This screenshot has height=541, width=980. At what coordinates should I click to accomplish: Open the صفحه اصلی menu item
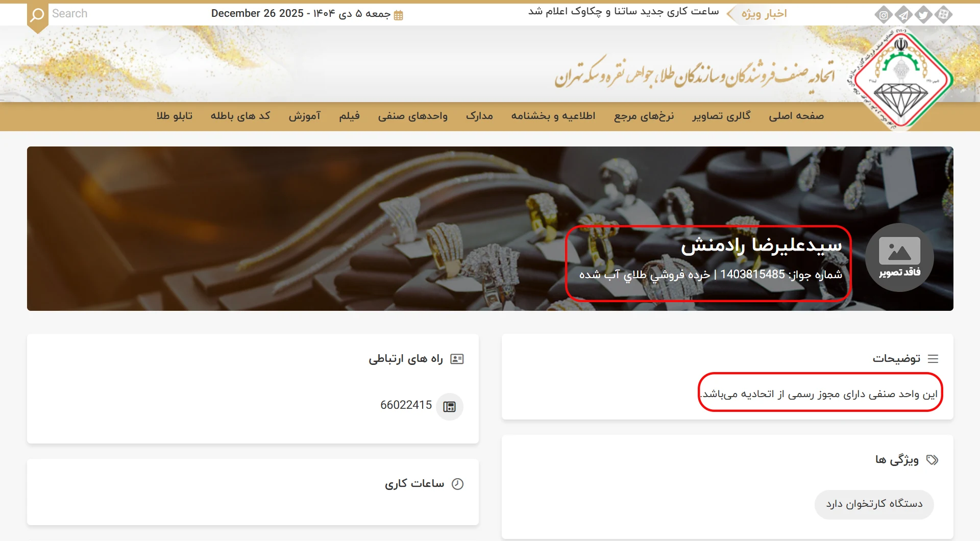796,116
